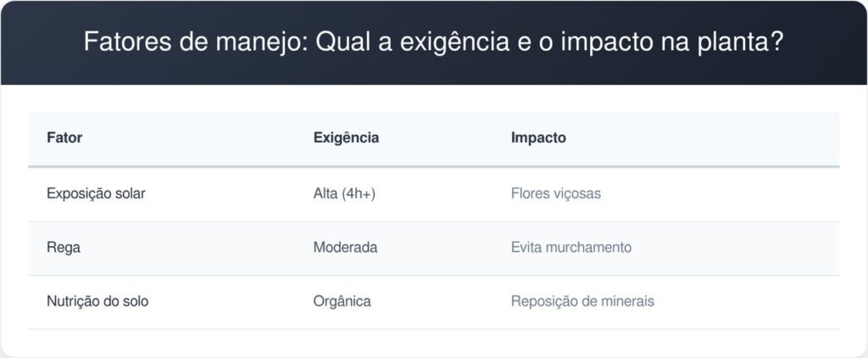The height and width of the screenshot is (358, 868).
Task: Click the title 'Fatores de manejo' heading
Action: tap(433, 42)
